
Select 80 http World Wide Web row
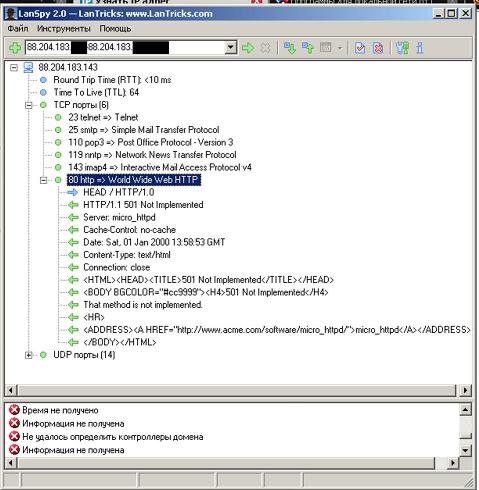click(134, 180)
